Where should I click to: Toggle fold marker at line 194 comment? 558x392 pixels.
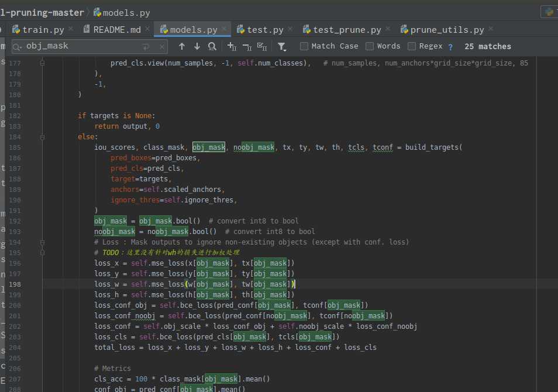click(x=42, y=242)
